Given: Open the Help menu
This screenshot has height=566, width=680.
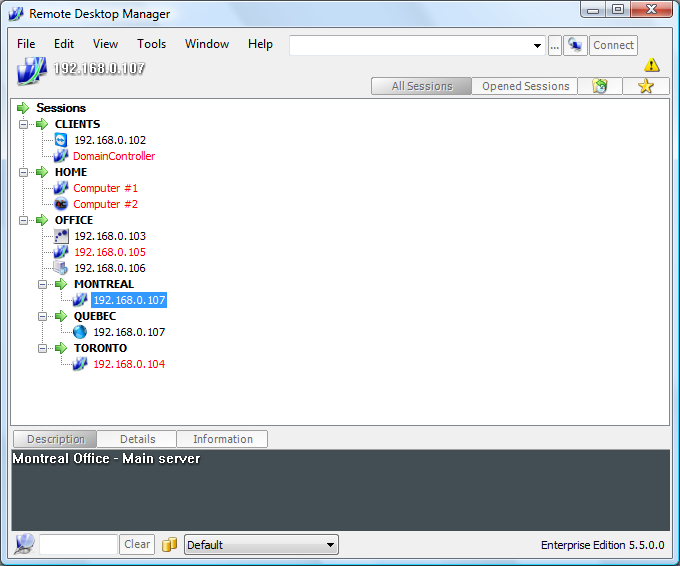Looking at the screenshot, I should tap(260, 44).
